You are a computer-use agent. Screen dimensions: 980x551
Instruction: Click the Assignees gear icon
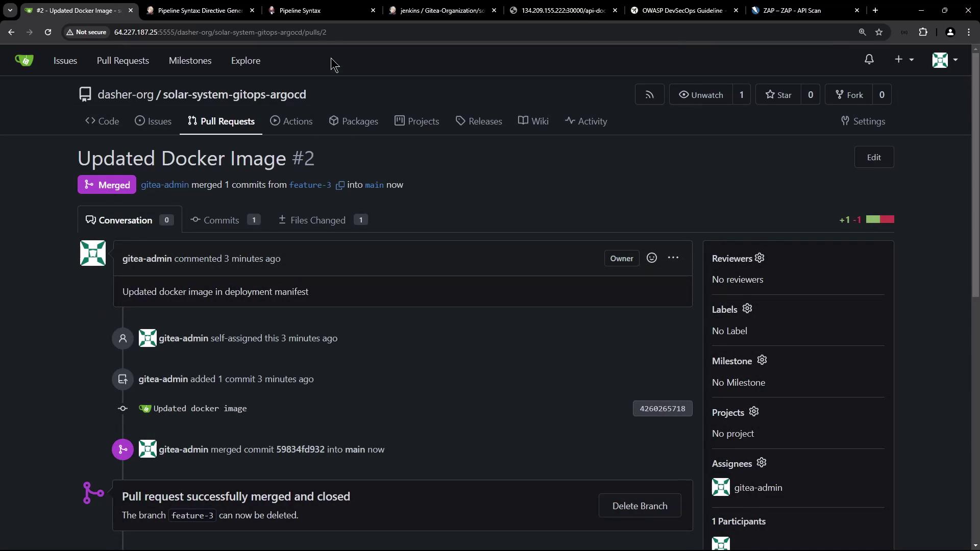pos(762,463)
